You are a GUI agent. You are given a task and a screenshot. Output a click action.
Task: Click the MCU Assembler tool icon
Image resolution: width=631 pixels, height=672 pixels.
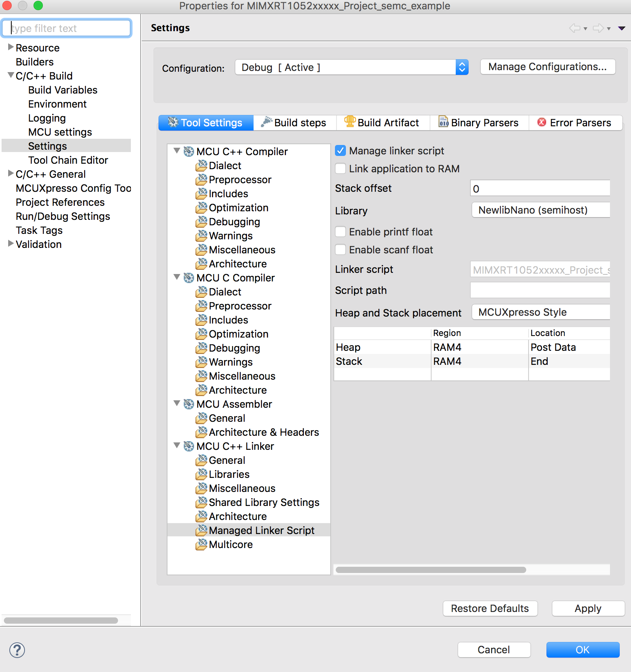(189, 404)
